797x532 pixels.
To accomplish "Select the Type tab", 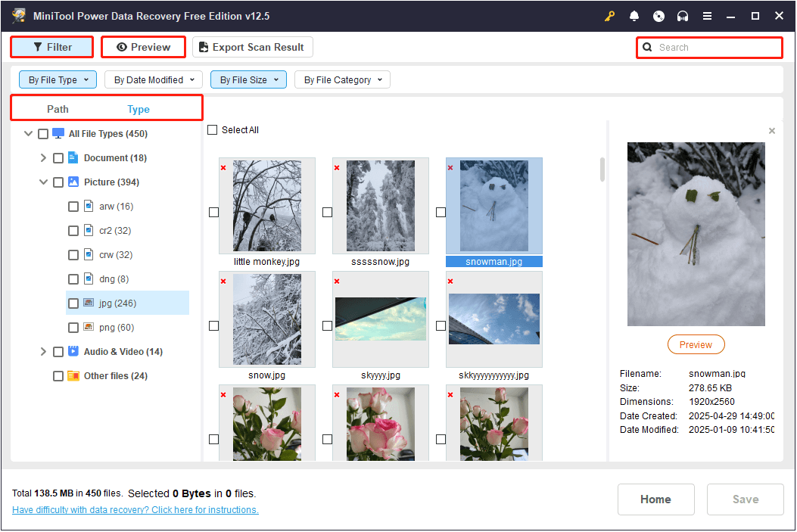I will 138,109.
